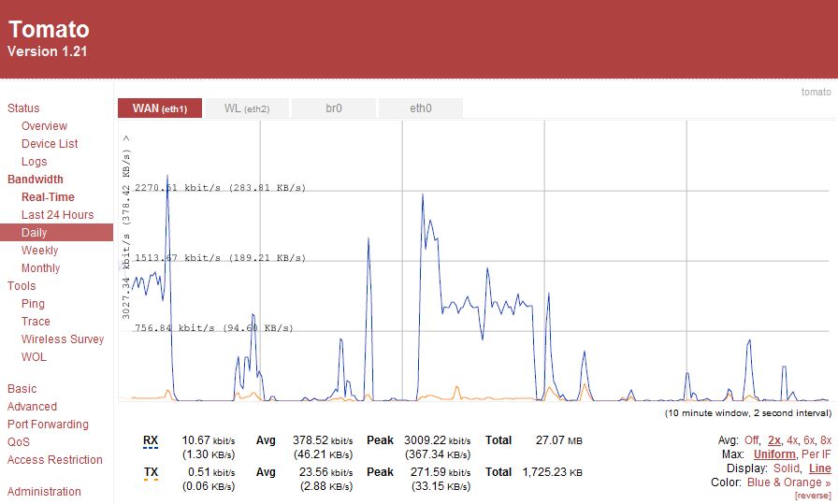Set averaging to 4x

792,440
